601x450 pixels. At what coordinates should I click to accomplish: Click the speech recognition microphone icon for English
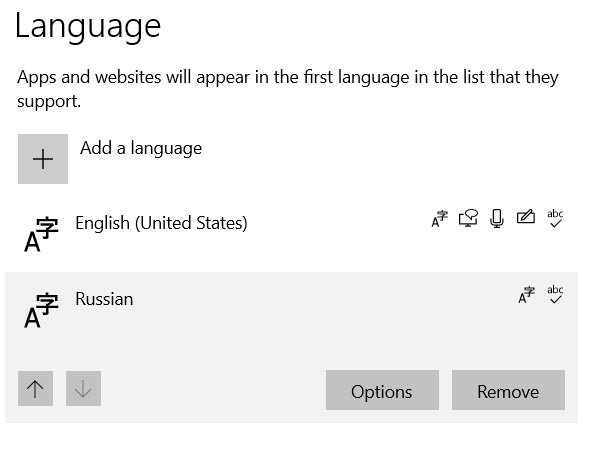point(497,218)
